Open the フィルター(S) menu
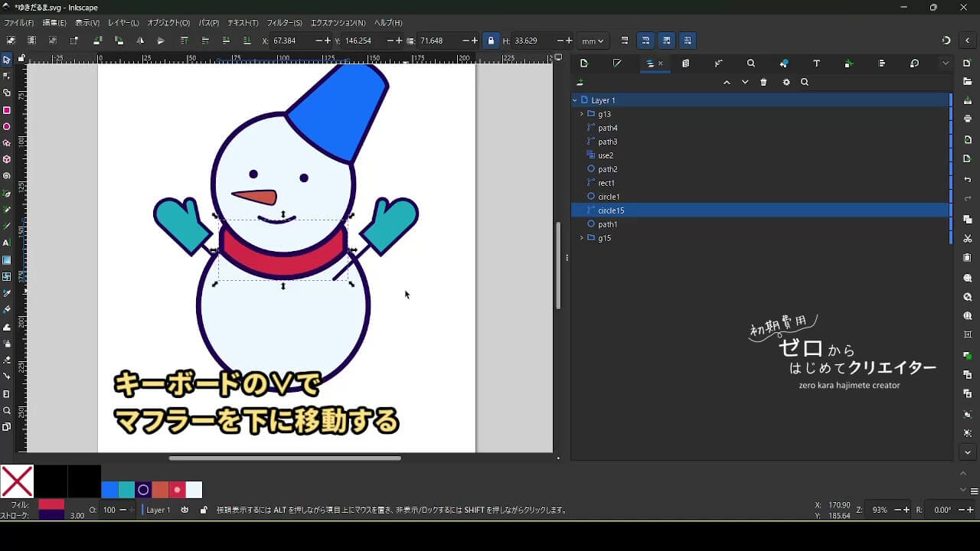980x551 pixels. [284, 23]
